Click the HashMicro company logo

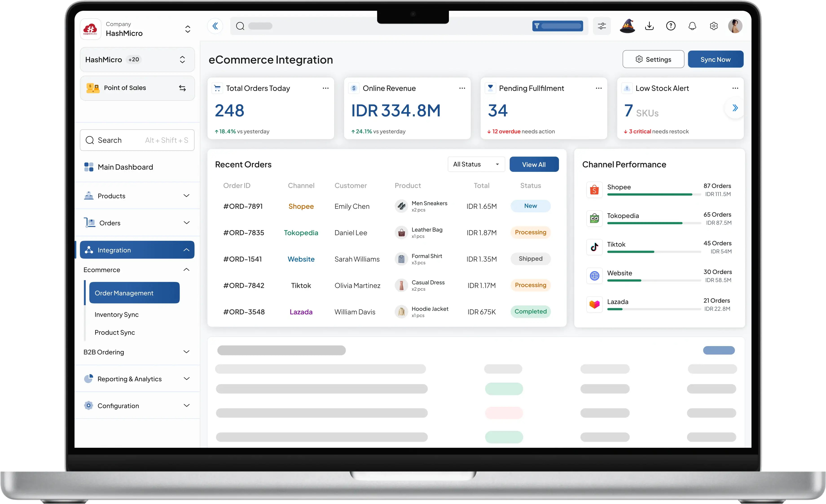point(90,29)
